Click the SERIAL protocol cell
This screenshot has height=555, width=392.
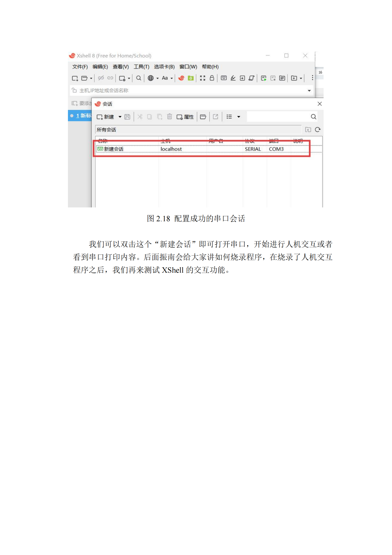pos(253,149)
